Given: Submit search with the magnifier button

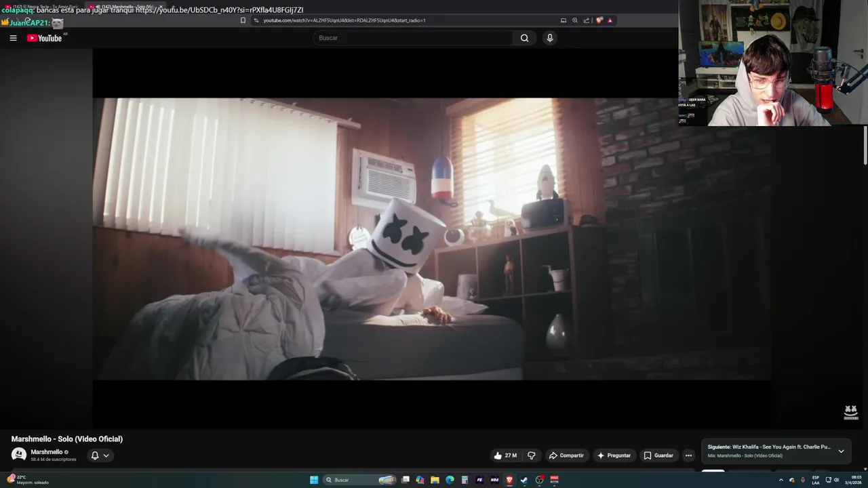Looking at the screenshot, I should point(524,38).
